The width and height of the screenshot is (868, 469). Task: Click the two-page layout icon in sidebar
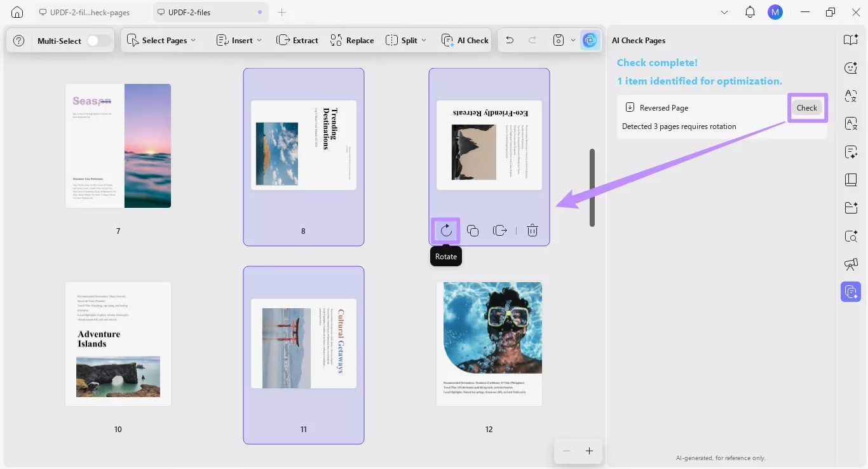click(x=851, y=180)
